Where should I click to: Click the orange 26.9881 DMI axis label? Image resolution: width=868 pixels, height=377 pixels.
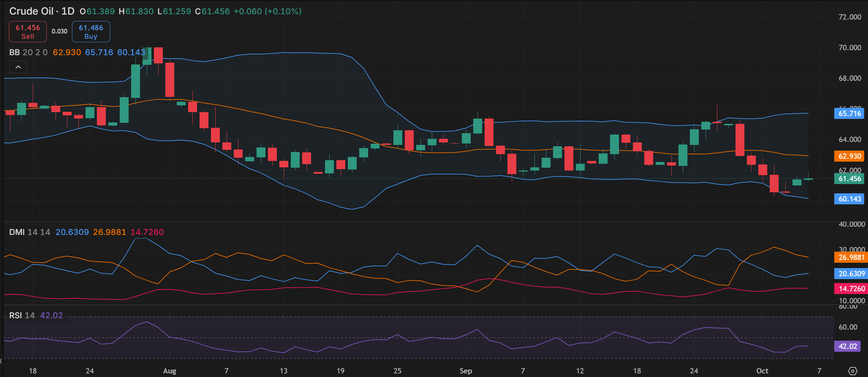(851, 257)
